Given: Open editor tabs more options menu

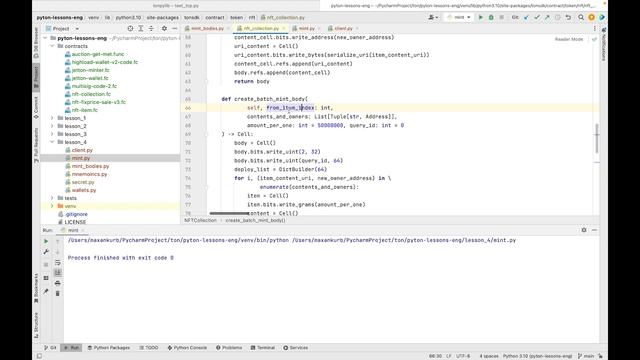Looking at the screenshot, I should (x=594, y=29).
